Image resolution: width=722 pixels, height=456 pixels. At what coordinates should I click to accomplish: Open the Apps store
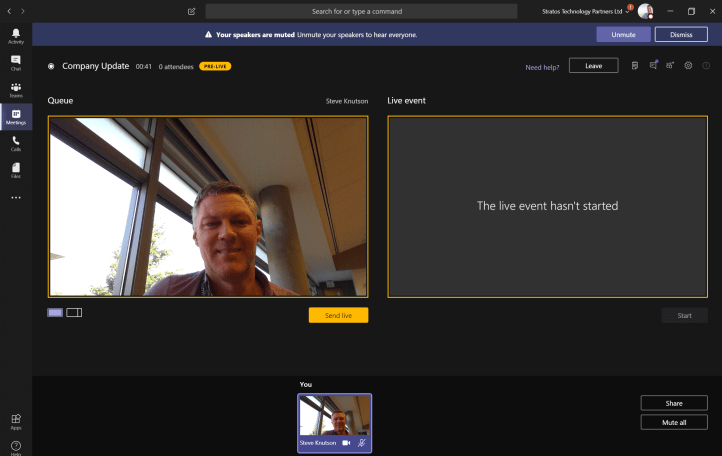[16, 421]
